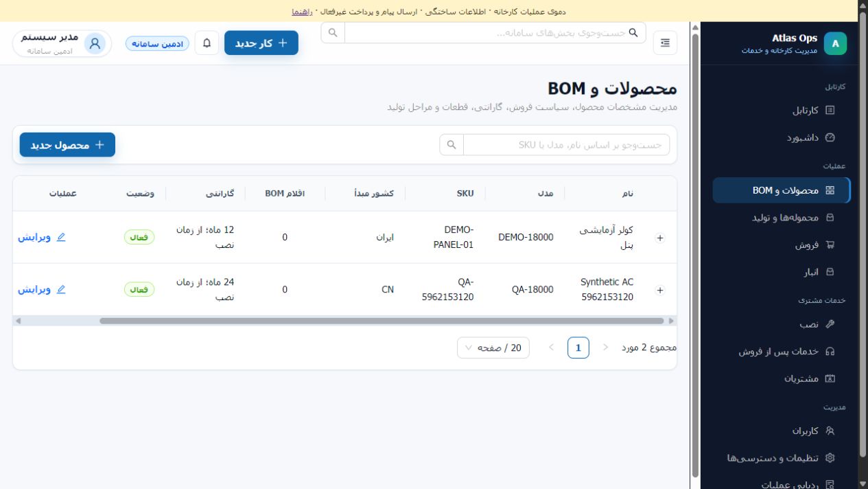This screenshot has height=489, width=868.
Task: Click the global search magnifier button
Action: (x=333, y=32)
